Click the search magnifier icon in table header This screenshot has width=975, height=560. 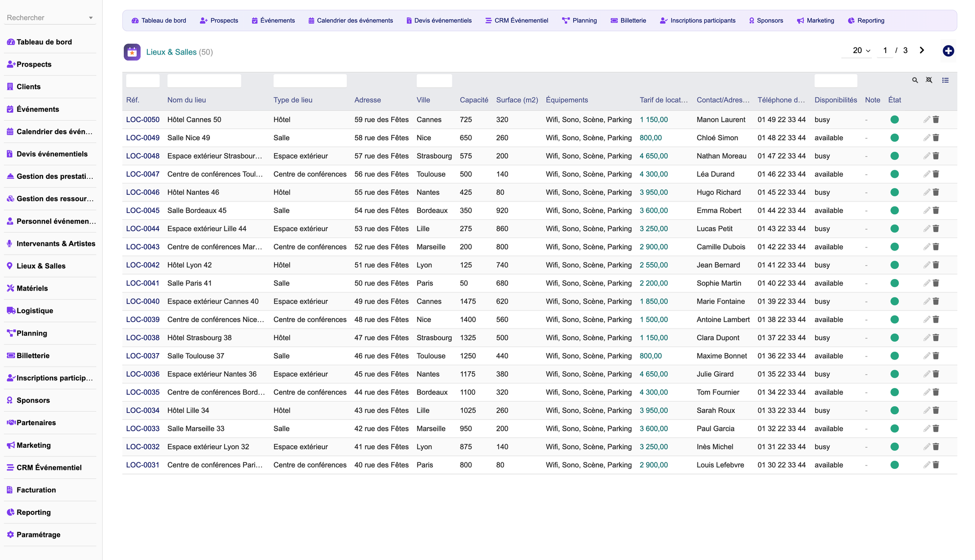pos(915,80)
